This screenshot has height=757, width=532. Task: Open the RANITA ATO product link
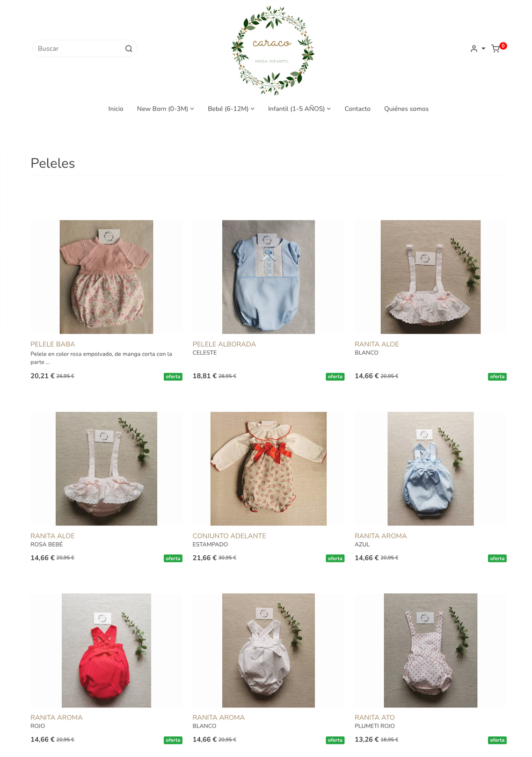374,717
